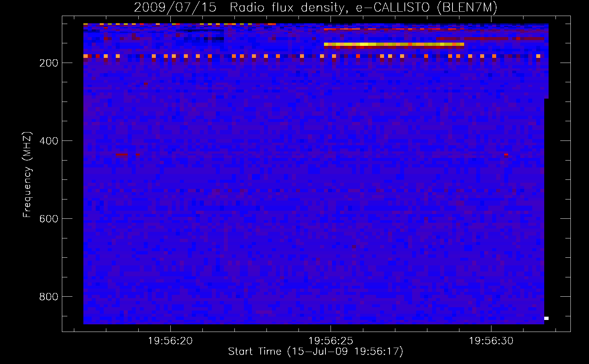Click the 800 frequency tick label
The width and height of the screenshot is (589, 364).
pyautogui.click(x=49, y=297)
